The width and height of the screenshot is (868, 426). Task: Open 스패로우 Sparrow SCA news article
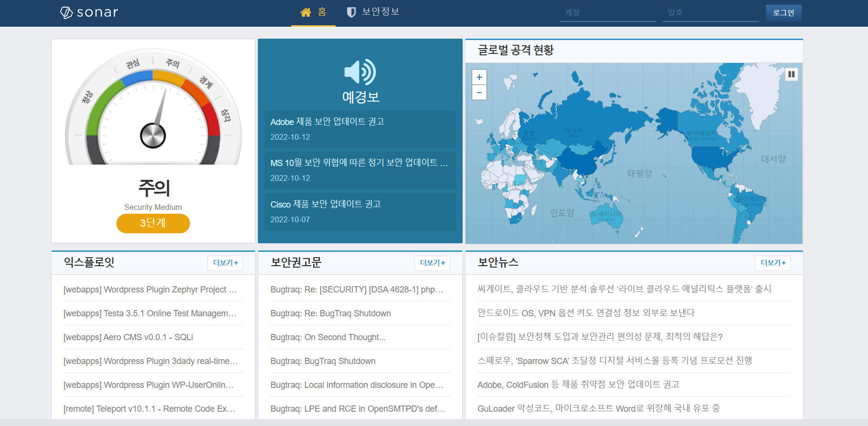point(615,361)
